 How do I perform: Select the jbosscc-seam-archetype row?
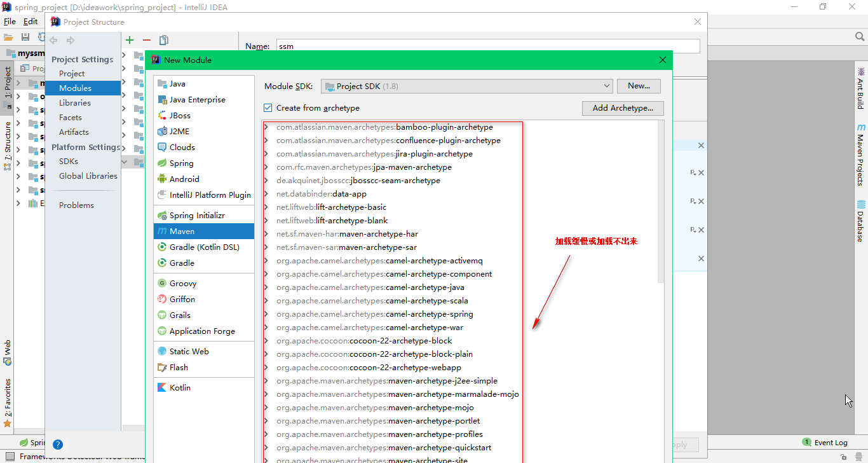coord(358,181)
